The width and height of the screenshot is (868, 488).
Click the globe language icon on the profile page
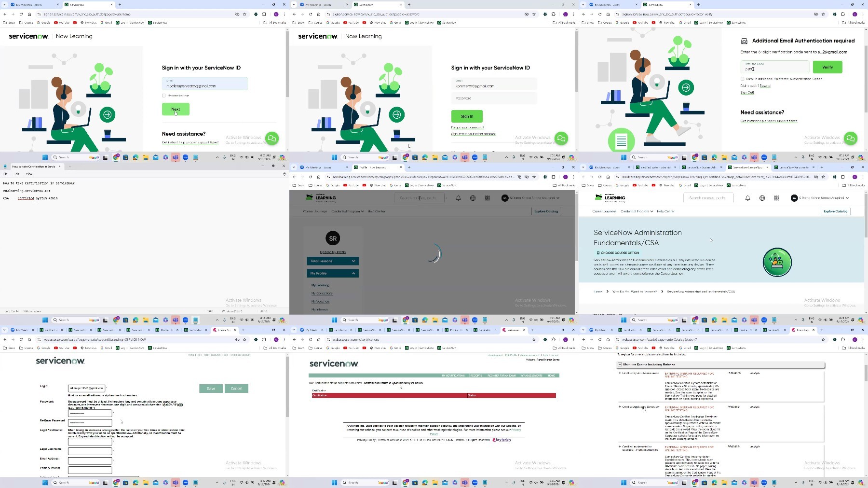(x=473, y=198)
